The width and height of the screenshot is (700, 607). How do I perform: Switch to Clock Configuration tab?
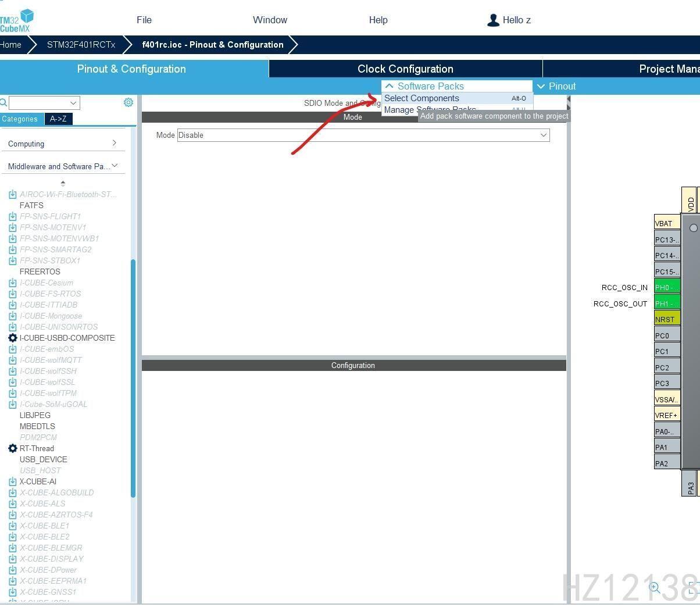(x=405, y=69)
